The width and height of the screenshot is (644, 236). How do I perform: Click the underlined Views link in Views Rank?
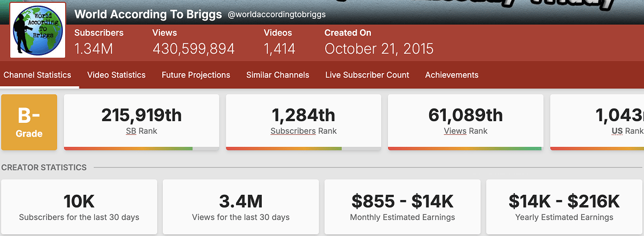(455, 131)
